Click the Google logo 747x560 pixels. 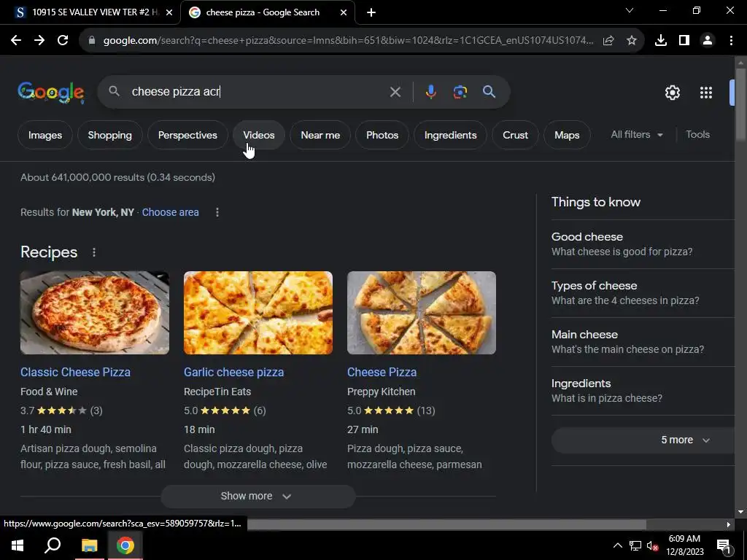[x=51, y=92]
